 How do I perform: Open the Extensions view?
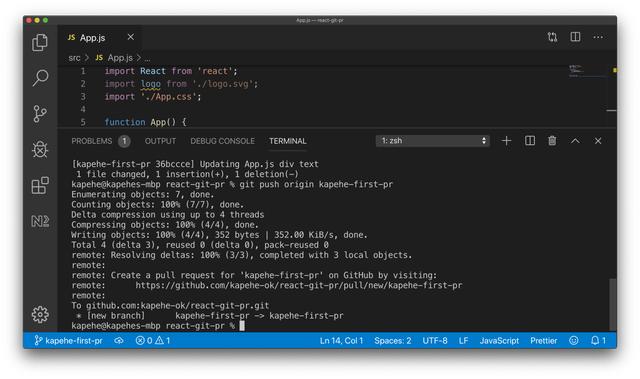[x=40, y=185]
